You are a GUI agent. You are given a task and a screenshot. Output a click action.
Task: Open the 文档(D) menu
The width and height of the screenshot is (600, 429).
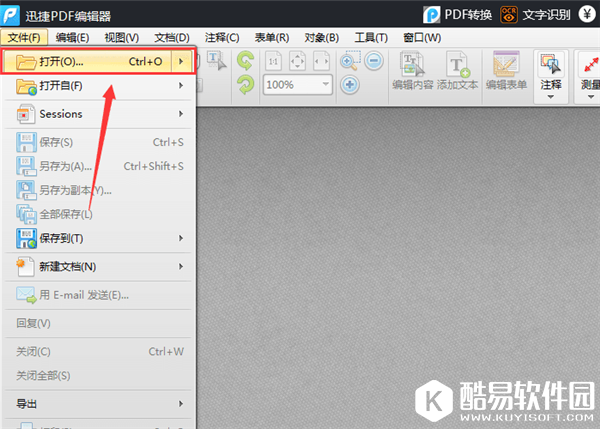[172, 38]
